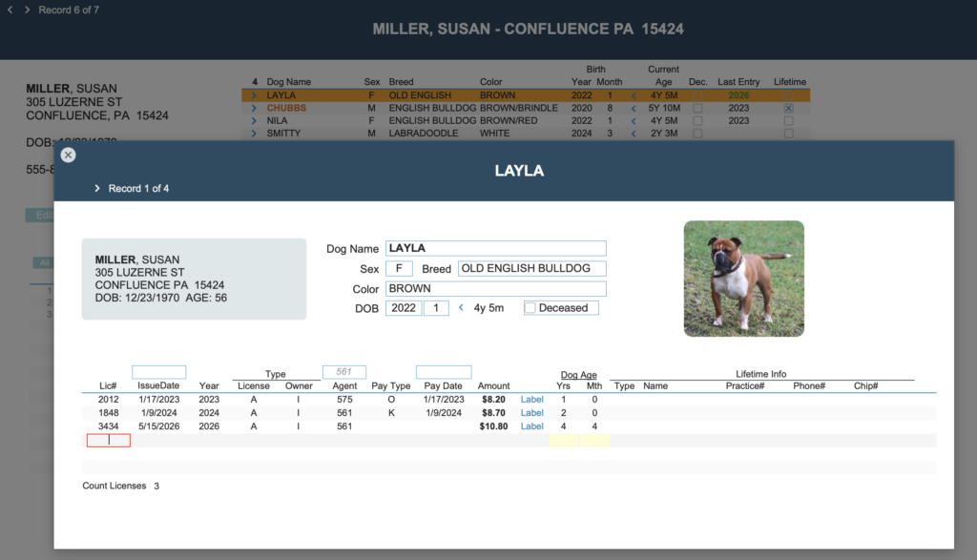Click the Dog Age column header
The image size is (977, 560).
click(578, 374)
